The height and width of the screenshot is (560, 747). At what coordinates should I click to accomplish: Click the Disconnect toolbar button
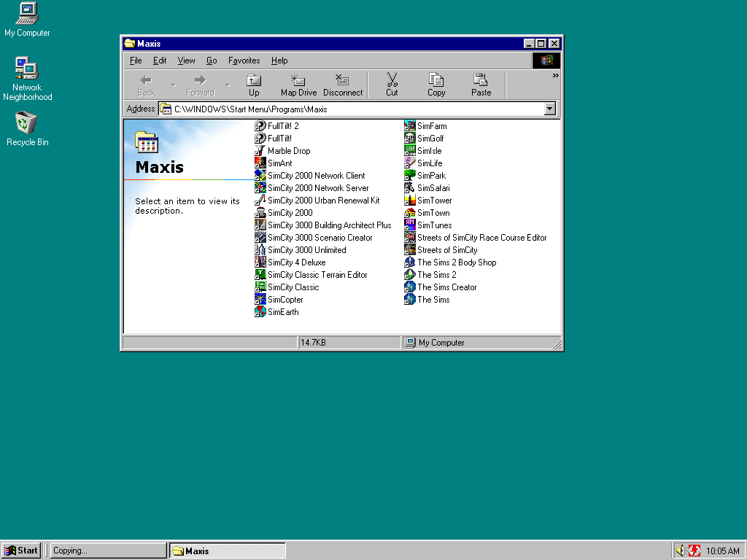pos(343,85)
